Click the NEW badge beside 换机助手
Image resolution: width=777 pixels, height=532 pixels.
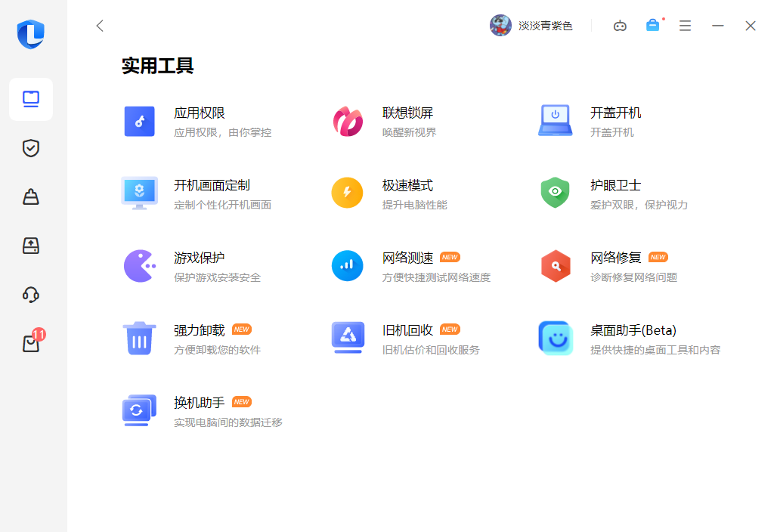[x=242, y=402]
